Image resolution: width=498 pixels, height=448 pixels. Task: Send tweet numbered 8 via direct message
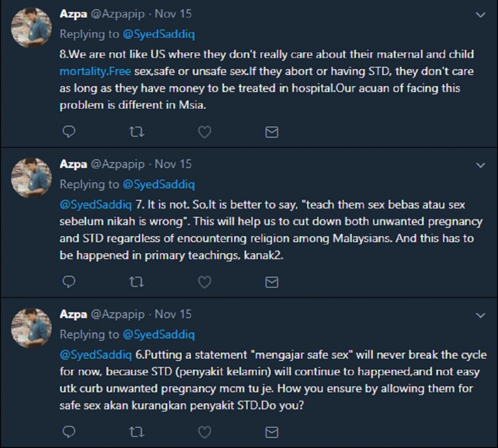[272, 132]
